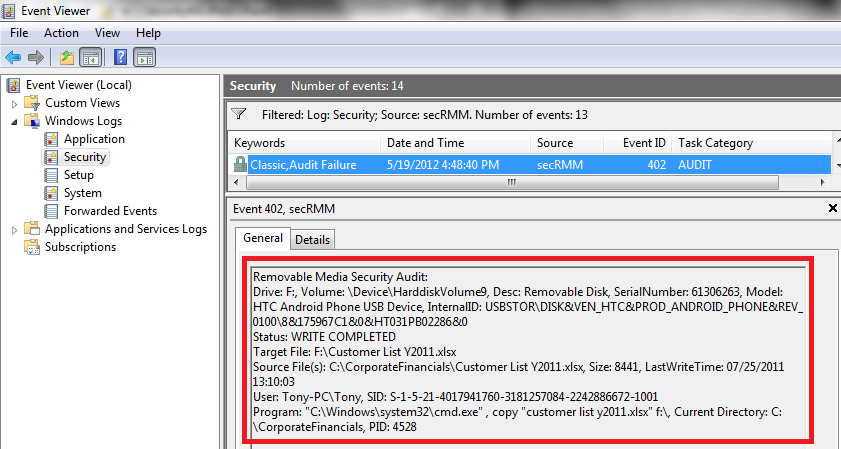
Task: Click the event list scroll right arrow
Action: coord(822,182)
